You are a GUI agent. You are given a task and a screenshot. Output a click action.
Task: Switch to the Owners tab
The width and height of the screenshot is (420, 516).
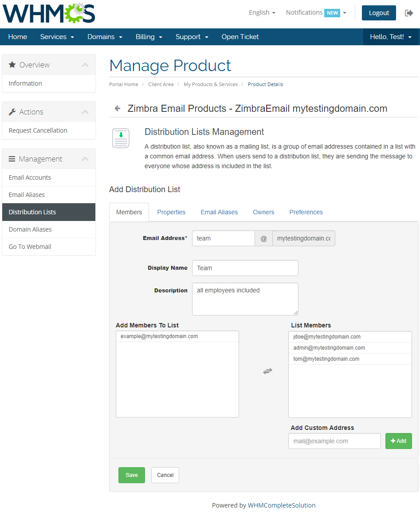pyautogui.click(x=263, y=212)
